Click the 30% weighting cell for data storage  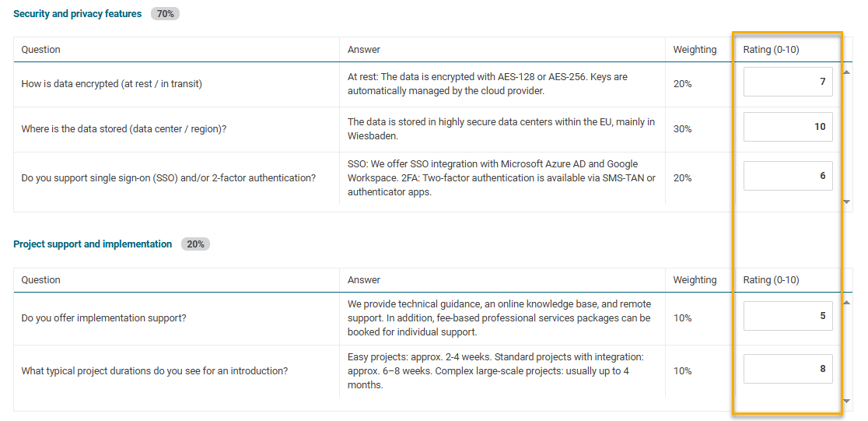[x=683, y=129]
